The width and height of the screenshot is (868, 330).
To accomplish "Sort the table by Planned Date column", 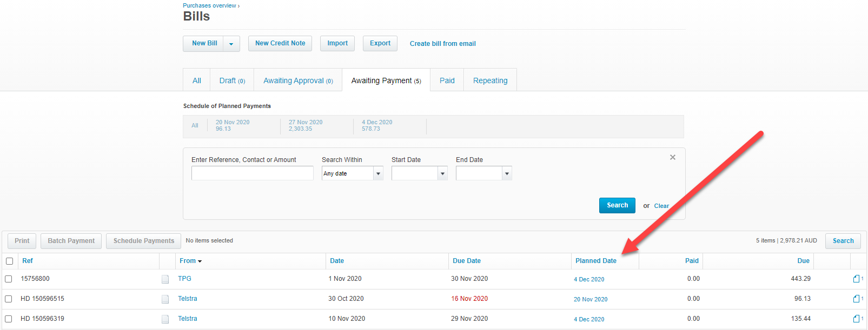I will tap(595, 261).
